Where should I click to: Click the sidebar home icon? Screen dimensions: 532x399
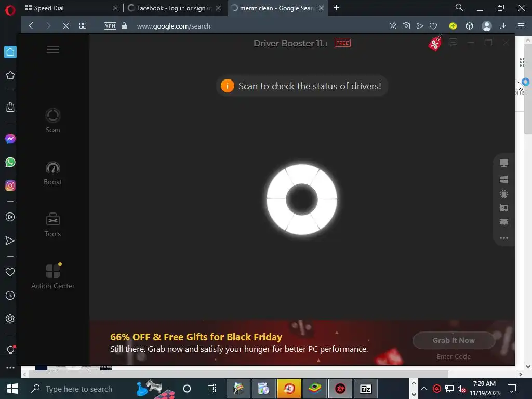pyautogui.click(x=10, y=52)
